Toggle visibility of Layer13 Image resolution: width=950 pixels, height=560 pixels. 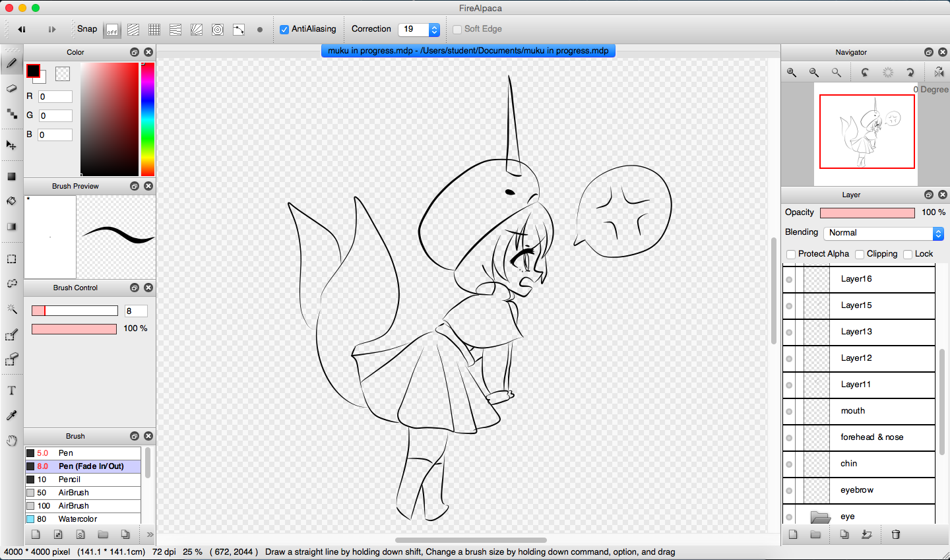coord(789,332)
